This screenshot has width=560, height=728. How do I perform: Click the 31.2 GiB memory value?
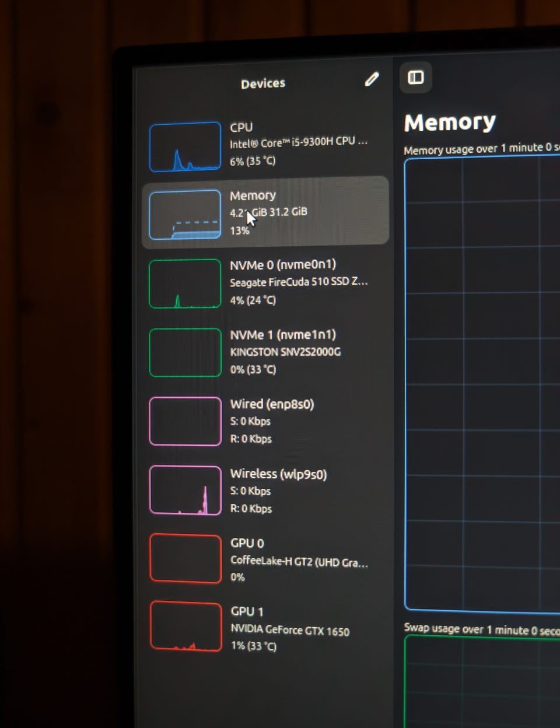288,211
